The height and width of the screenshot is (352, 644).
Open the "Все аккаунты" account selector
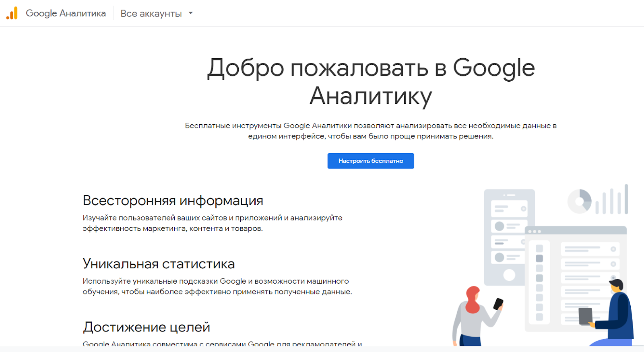[151, 14]
